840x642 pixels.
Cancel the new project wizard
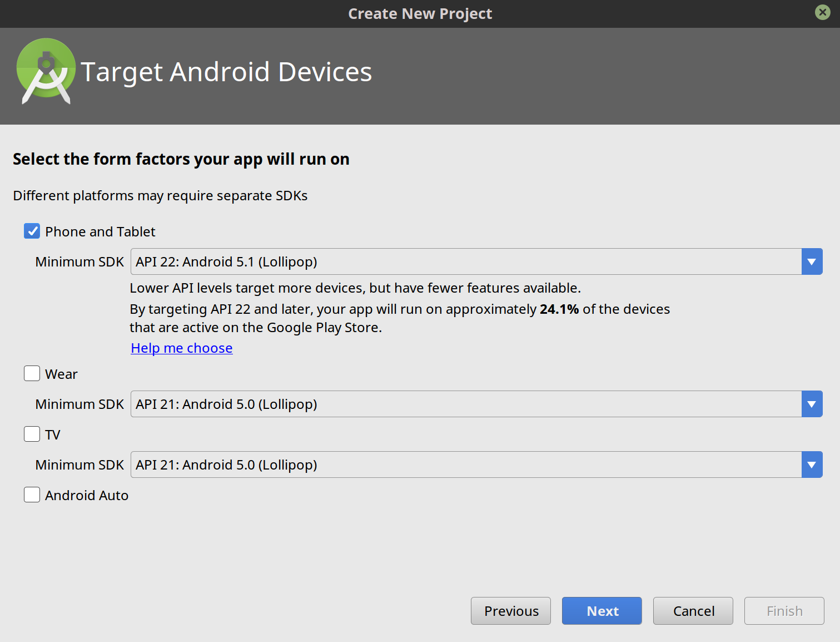(x=693, y=611)
